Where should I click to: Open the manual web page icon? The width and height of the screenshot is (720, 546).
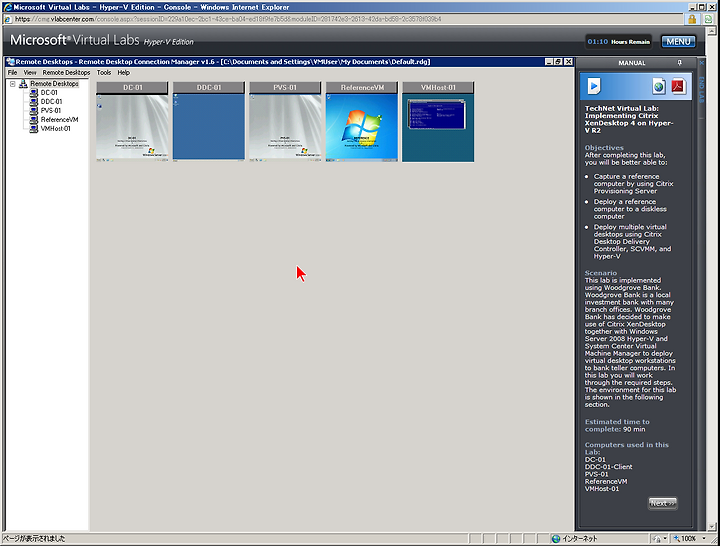click(x=659, y=86)
